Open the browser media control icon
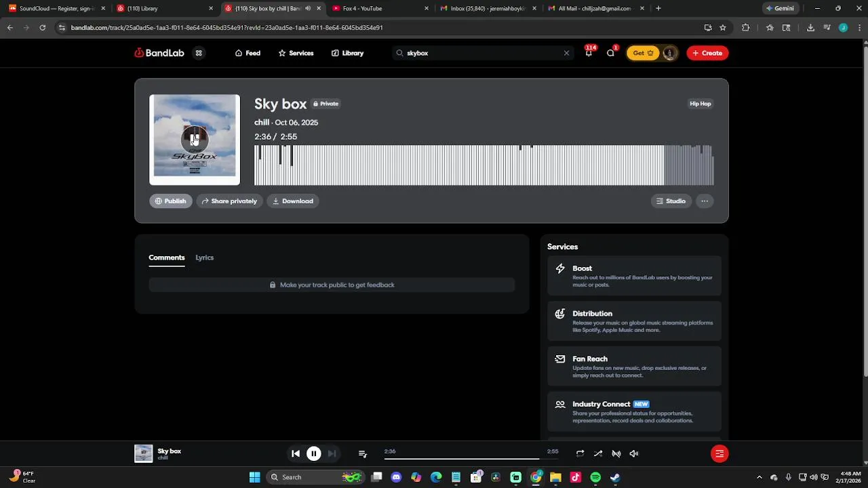The height and width of the screenshot is (488, 868). [827, 28]
